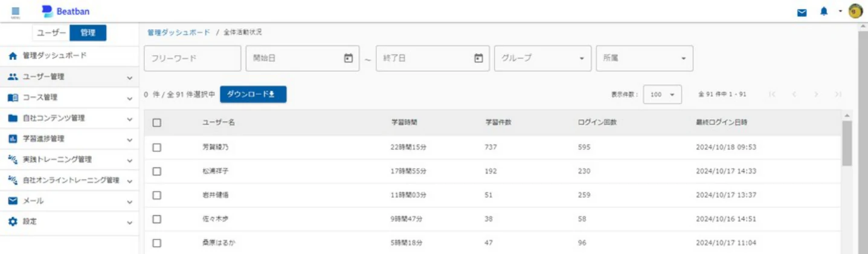Viewport: 868px width, 254px height.
Task: Open the mail envelope icon in header
Action: click(x=802, y=12)
